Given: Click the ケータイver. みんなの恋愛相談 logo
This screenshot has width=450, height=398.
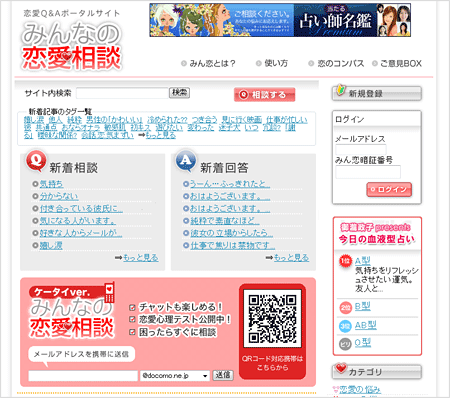Looking at the screenshot, I should point(72,311).
